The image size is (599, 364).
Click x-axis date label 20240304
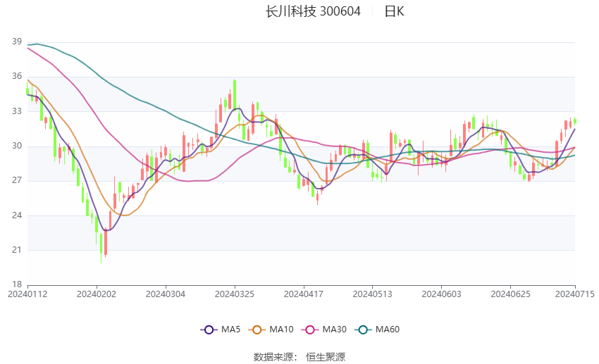click(166, 294)
